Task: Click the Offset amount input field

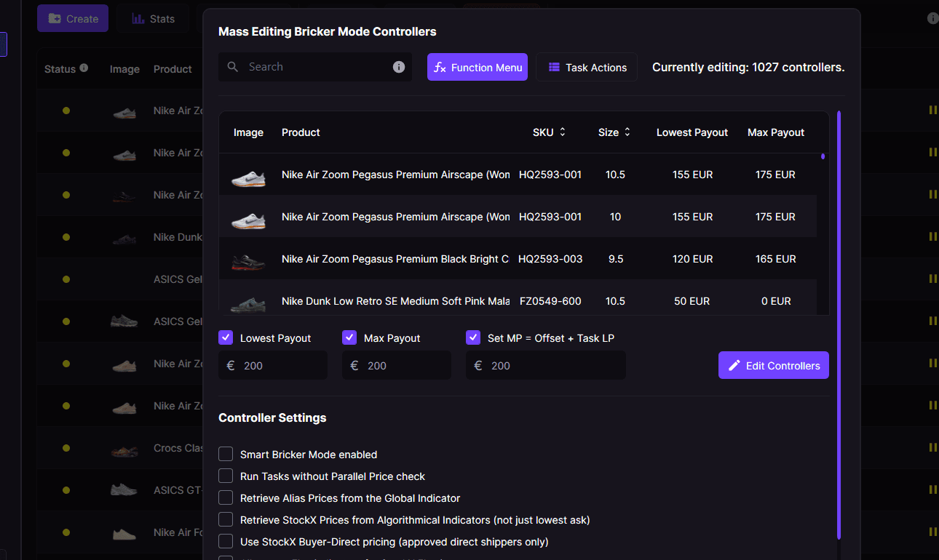Action: tap(546, 365)
